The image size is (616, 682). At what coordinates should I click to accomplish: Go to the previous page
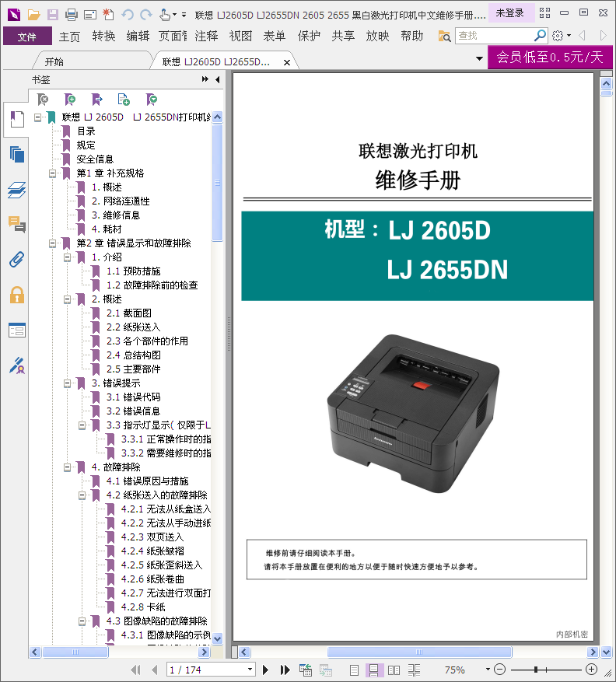pyautogui.click(x=155, y=670)
